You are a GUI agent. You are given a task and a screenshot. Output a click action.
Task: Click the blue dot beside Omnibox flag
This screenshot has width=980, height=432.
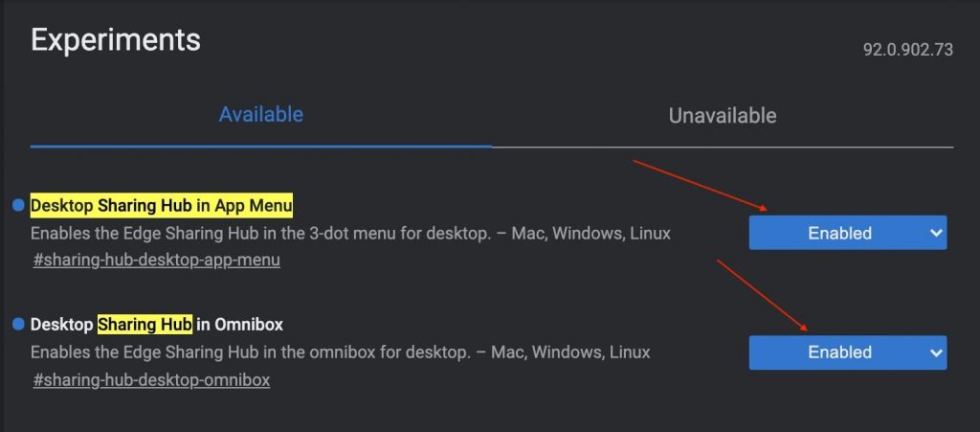pyautogui.click(x=18, y=324)
